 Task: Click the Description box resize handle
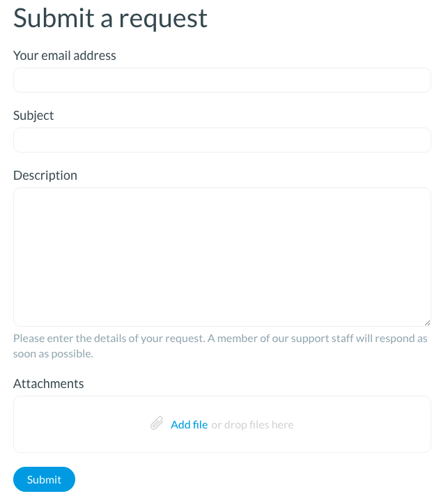(427, 323)
